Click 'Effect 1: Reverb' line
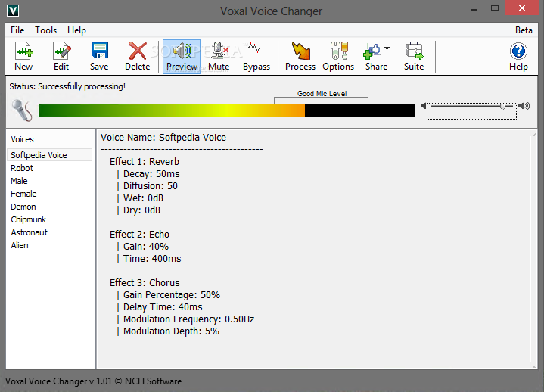This screenshot has width=544, height=392. pyautogui.click(x=145, y=162)
